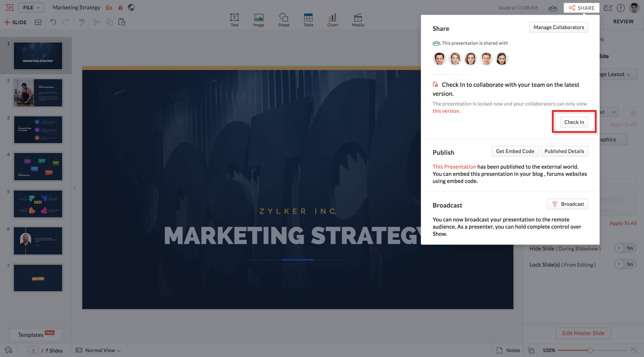Click the Notes page icon
644x357 pixels.
[x=499, y=350]
